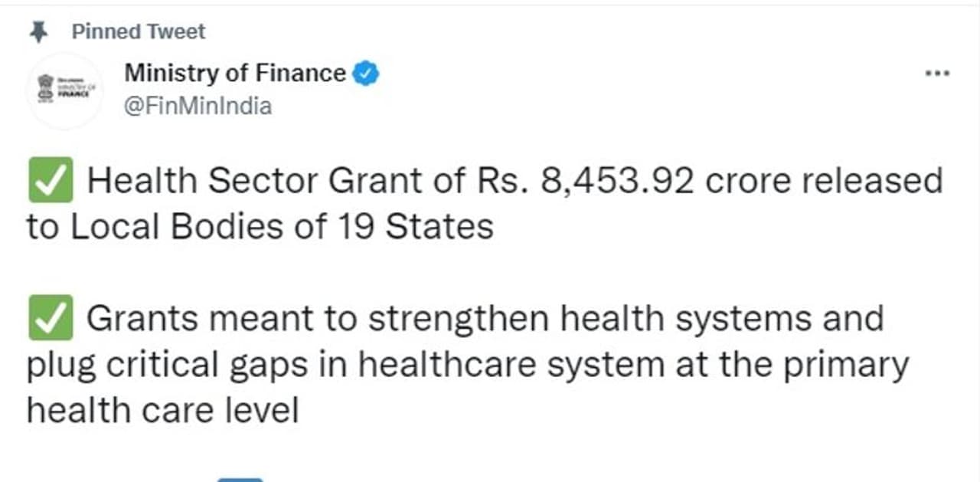Click the partially visible blue icon at bottom

pos(240,478)
